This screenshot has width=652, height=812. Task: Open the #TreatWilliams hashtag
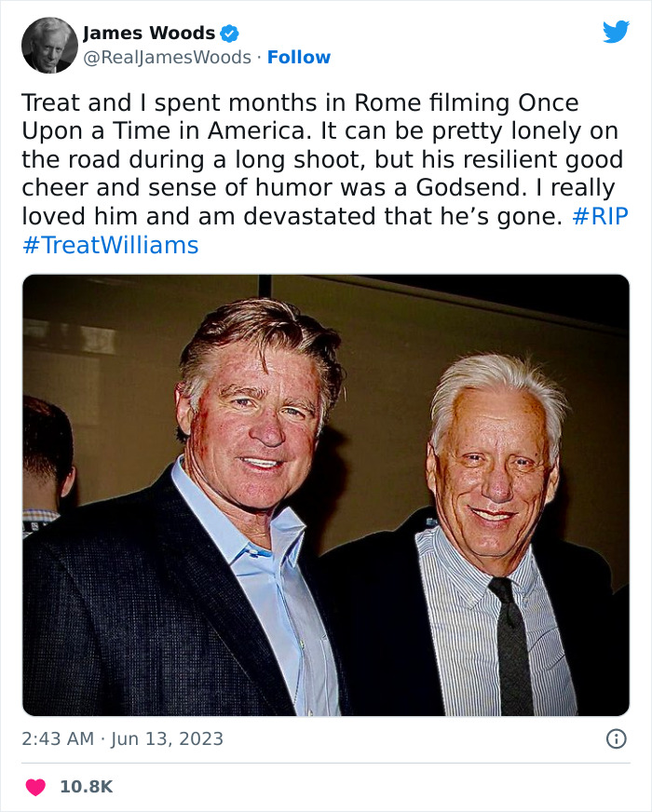113,245
